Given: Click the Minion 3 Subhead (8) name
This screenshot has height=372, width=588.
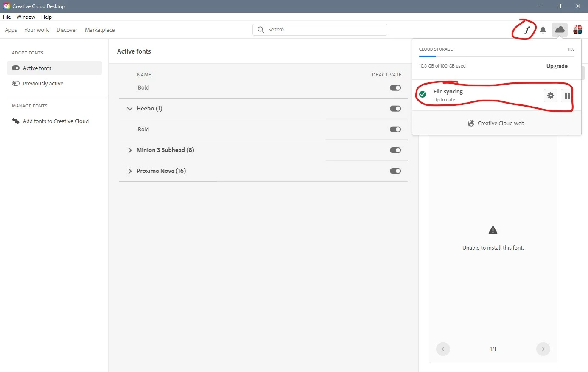Looking at the screenshot, I should [165, 150].
